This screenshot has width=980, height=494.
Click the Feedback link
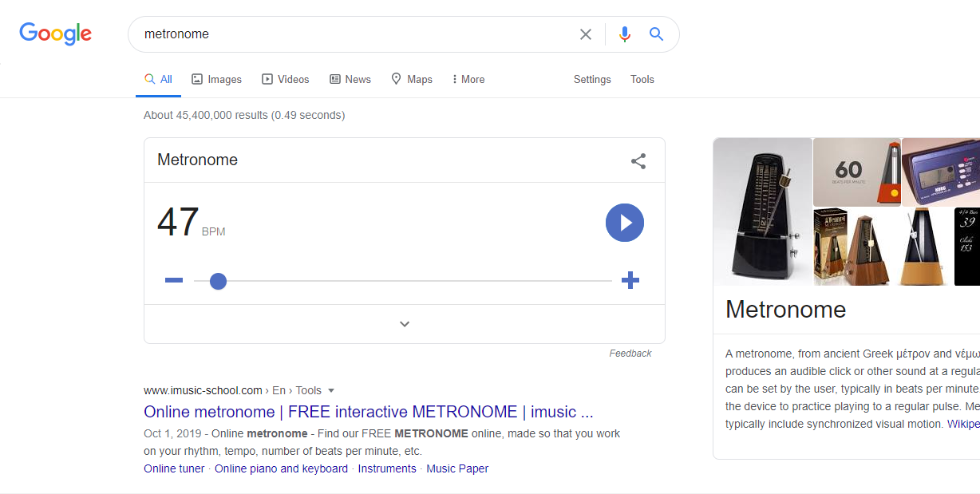tap(630, 354)
